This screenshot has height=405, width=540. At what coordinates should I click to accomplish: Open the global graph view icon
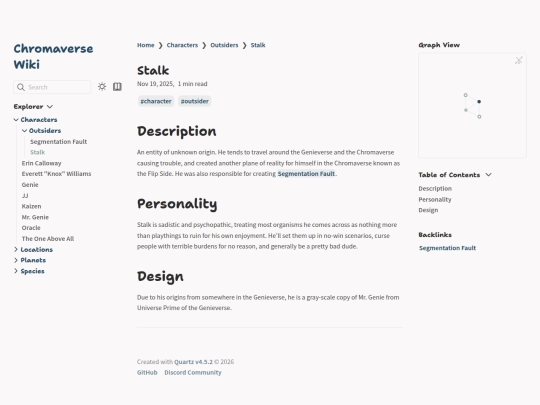click(519, 60)
